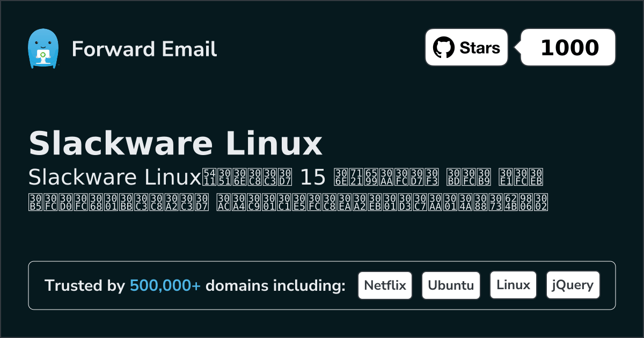This screenshot has height=338, width=644.
Task: Click the 'Trusted by' text
Action: (84, 286)
